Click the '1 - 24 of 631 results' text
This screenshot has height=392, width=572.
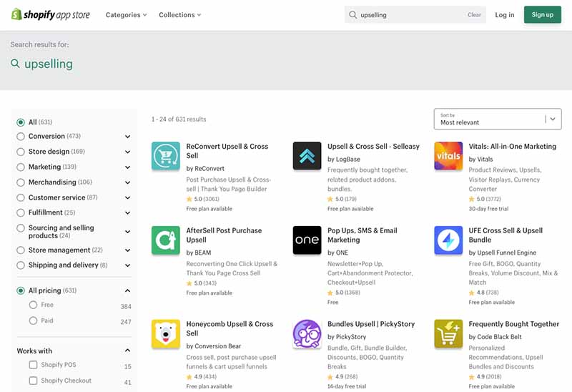tap(179, 119)
